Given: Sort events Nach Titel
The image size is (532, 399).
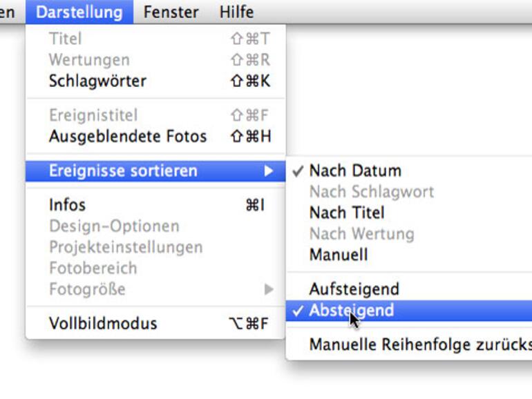Looking at the screenshot, I should (x=347, y=213).
